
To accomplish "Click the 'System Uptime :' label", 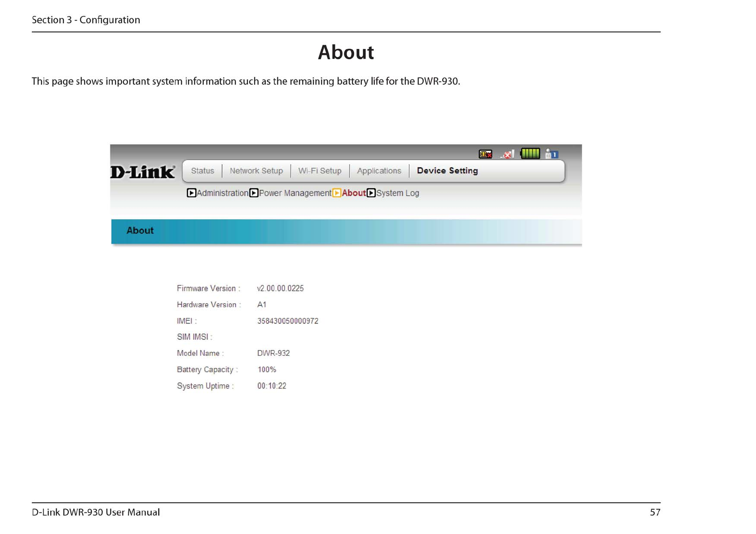I will 205,386.
